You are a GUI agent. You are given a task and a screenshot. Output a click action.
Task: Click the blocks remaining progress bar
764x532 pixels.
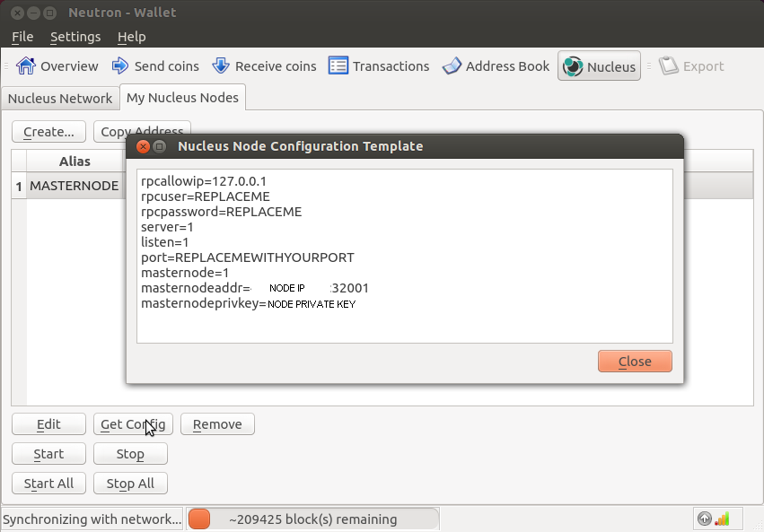tap(312, 519)
